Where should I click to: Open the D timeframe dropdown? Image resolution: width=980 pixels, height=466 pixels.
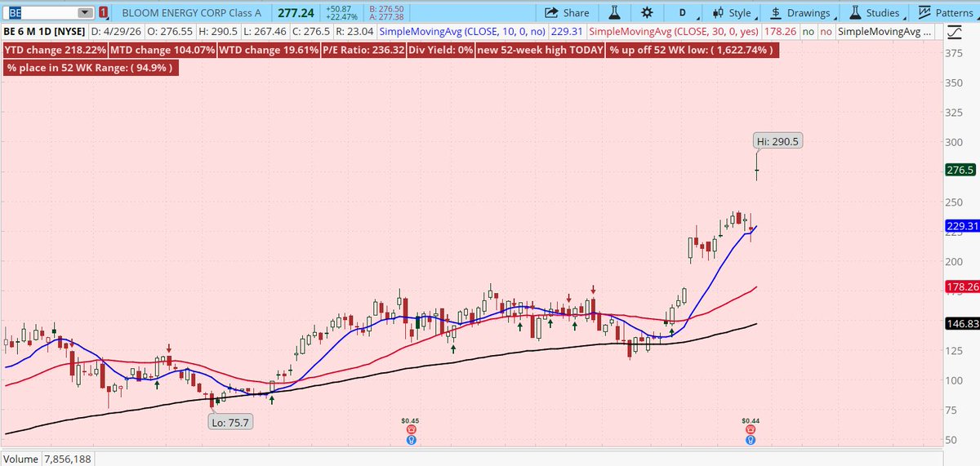point(681,12)
